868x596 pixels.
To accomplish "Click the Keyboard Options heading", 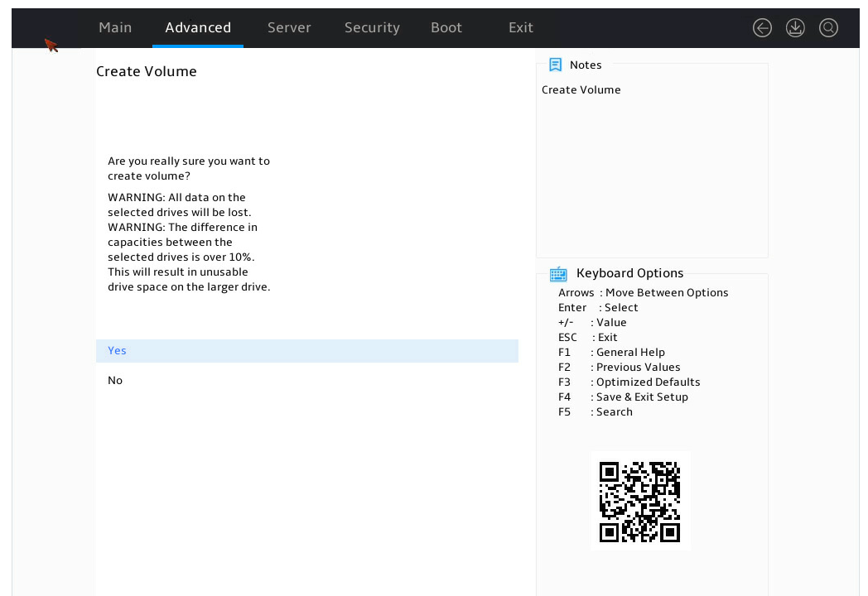I will click(x=630, y=273).
